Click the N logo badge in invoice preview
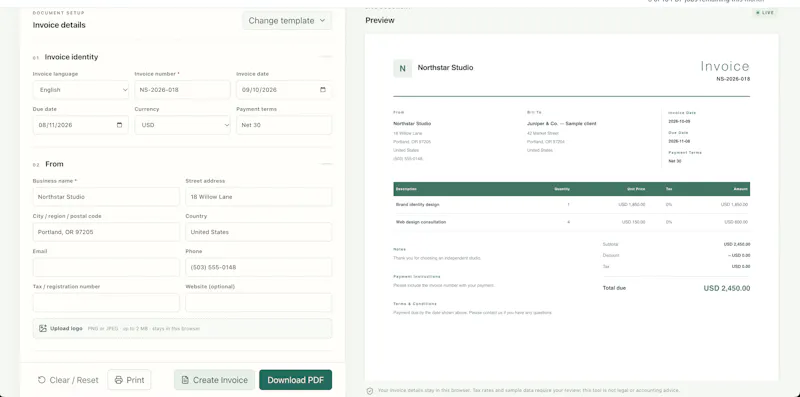 coord(403,68)
